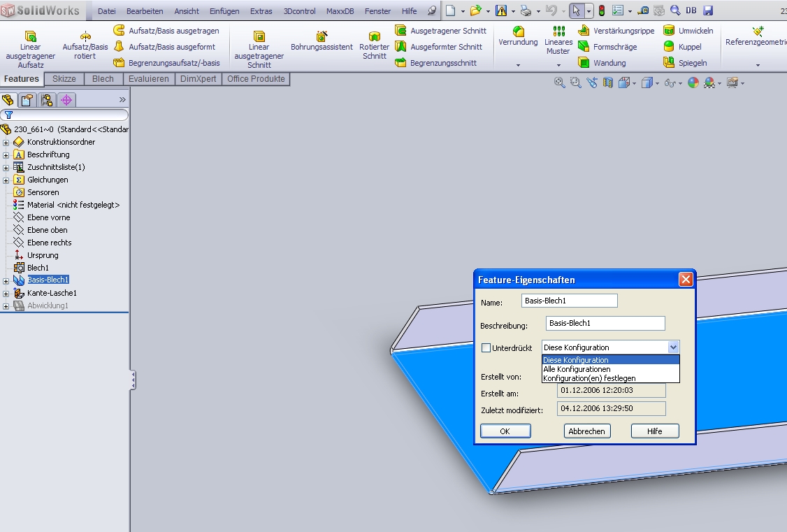Choose the Aufsatz/Basis ausgeformt tool
Image resolution: width=787 pixels, height=532 pixels.
(165, 47)
